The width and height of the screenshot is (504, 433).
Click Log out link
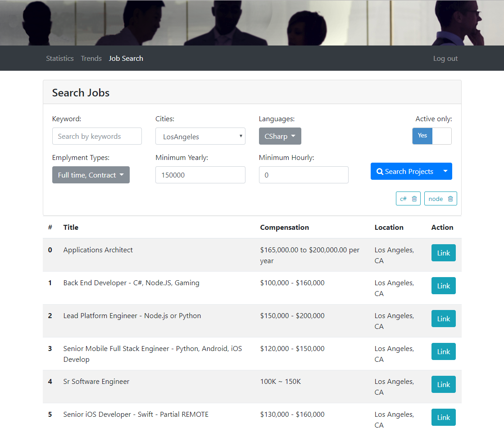(x=445, y=59)
